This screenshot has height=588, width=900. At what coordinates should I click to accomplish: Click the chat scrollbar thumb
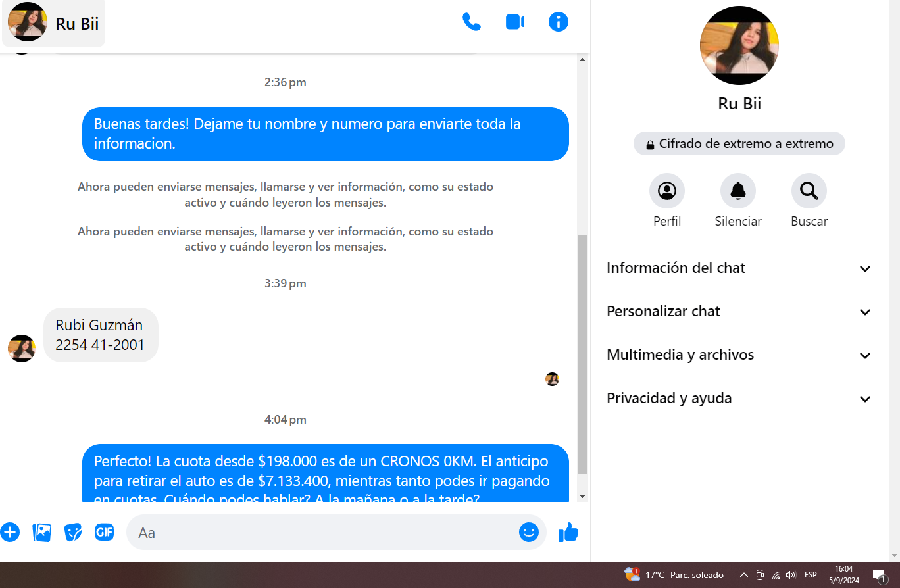(582, 354)
